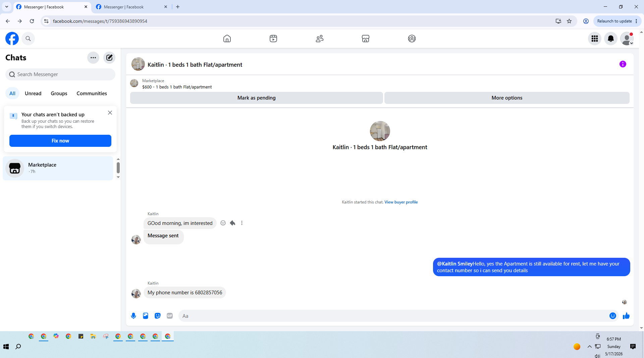Open the Video icon in top navigation
This screenshot has height=358, width=644.
(x=273, y=39)
